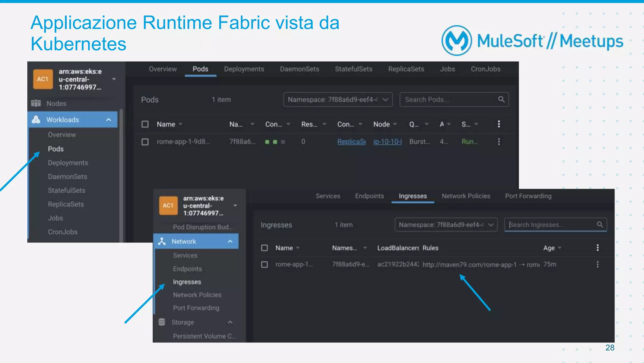Open the Network Policies tab
This screenshot has width=644, height=363.
point(466,196)
